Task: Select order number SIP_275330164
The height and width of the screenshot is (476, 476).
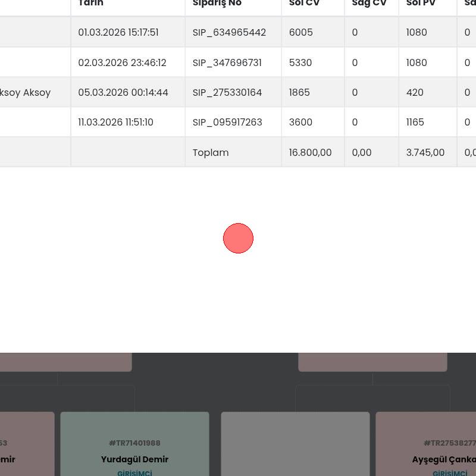Action: 227,92
